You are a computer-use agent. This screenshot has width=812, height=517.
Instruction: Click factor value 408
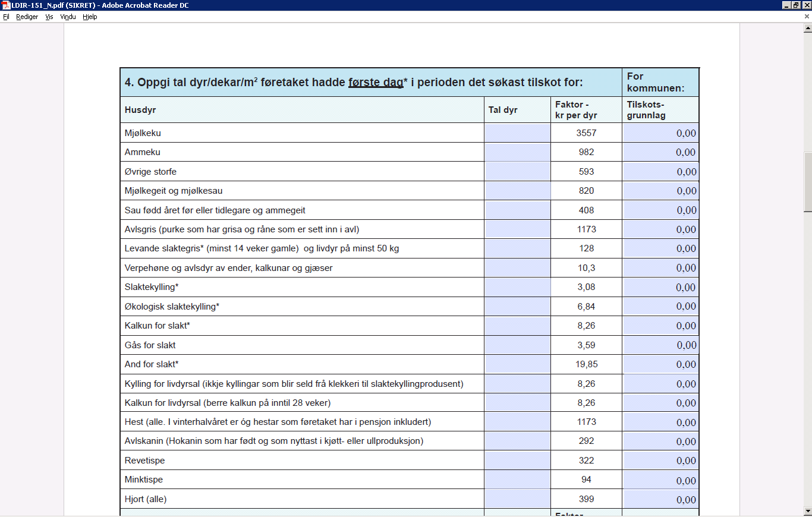click(x=586, y=210)
